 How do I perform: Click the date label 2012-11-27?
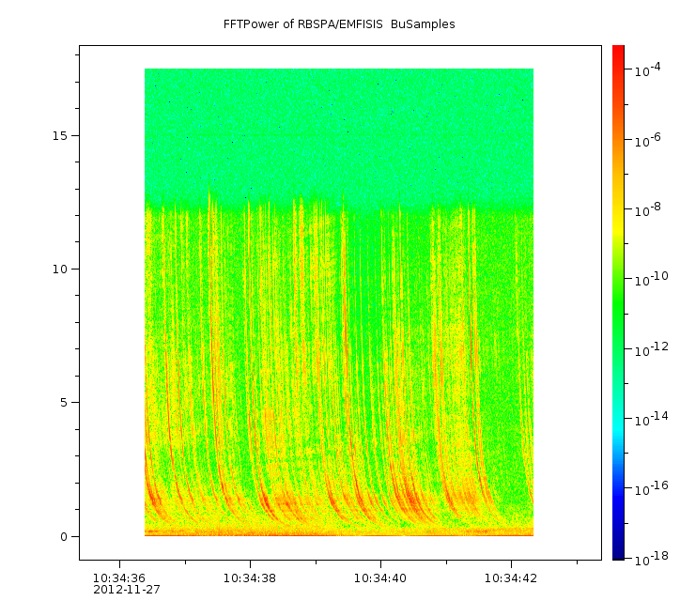pyautogui.click(x=127, y=590)
